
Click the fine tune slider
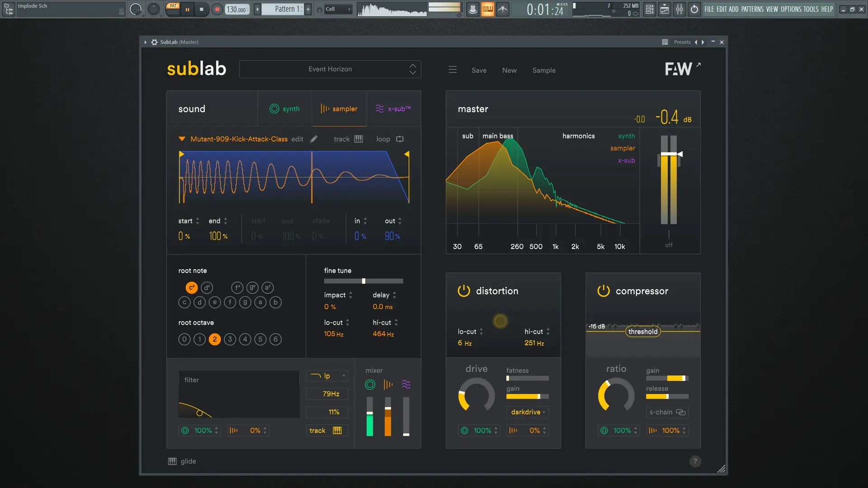(x=363, y=281)
